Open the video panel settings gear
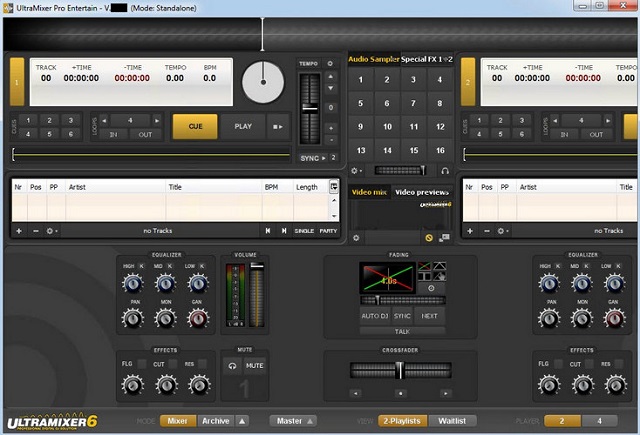Viewport: 640px width, 435px height. (x=356, y=238)
